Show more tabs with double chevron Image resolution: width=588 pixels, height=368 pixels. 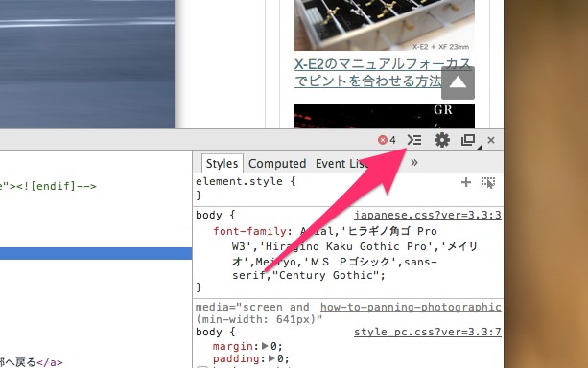pos(414,163)
